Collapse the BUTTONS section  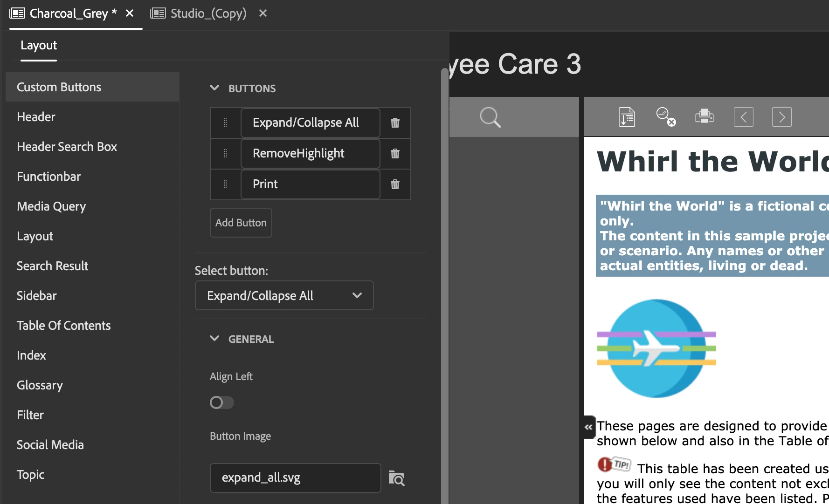(214, 88)
